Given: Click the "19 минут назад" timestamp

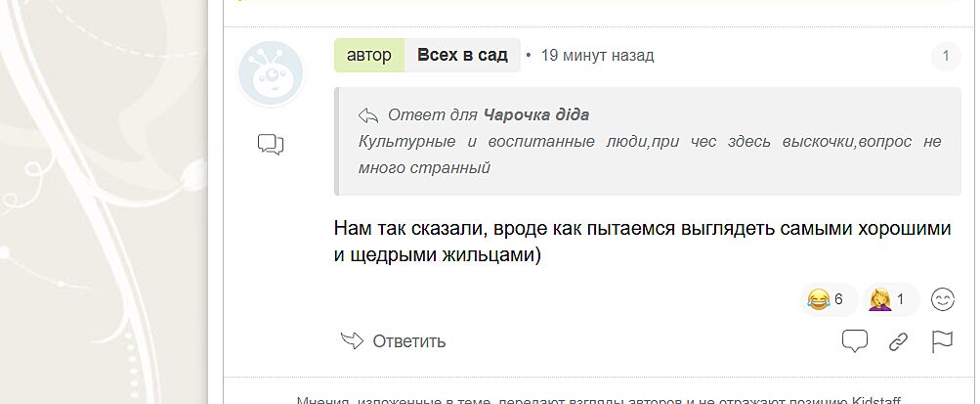Looking at the screenshot, I should click(x=597, y=56).
